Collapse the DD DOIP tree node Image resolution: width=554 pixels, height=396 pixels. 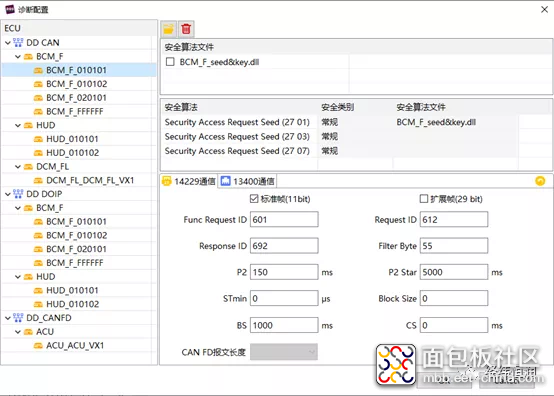[8, 194]
